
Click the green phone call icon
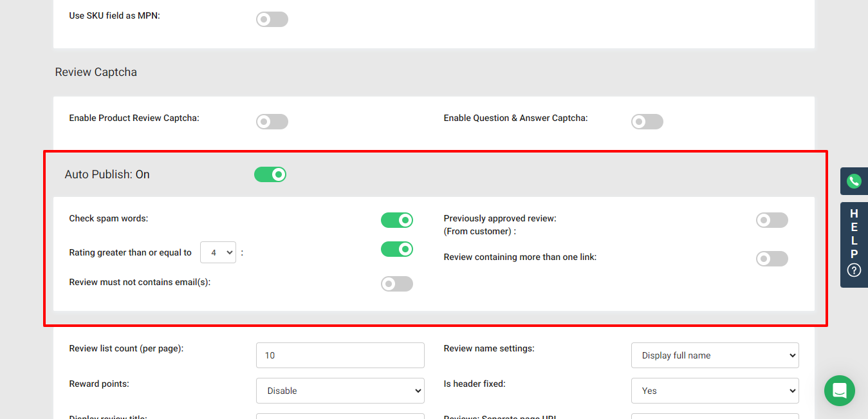[x=854, y=181]
